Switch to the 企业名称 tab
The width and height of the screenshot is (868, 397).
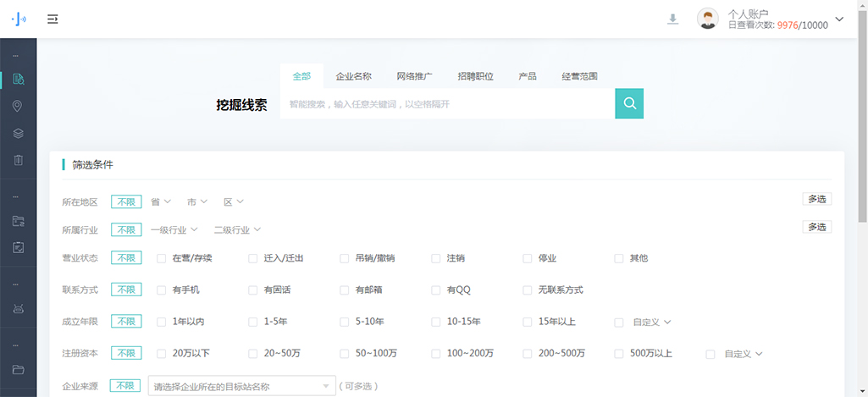click(x=353, y=76)
